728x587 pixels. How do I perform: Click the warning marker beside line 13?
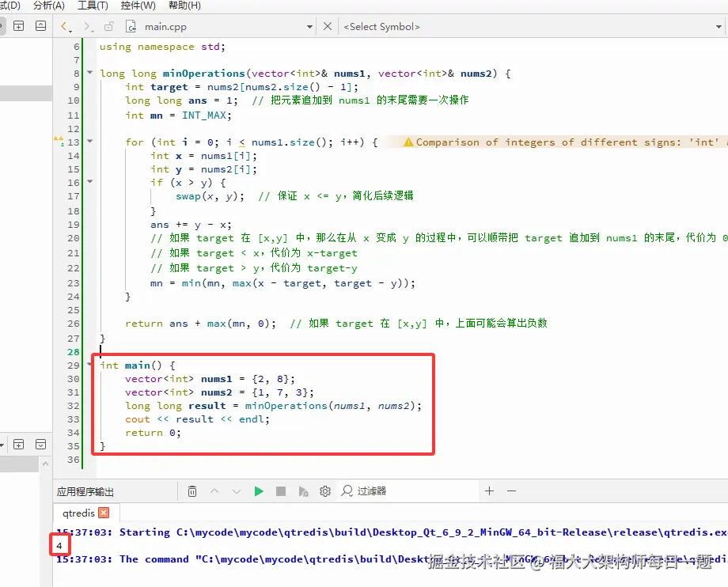[x=59, y=141]
